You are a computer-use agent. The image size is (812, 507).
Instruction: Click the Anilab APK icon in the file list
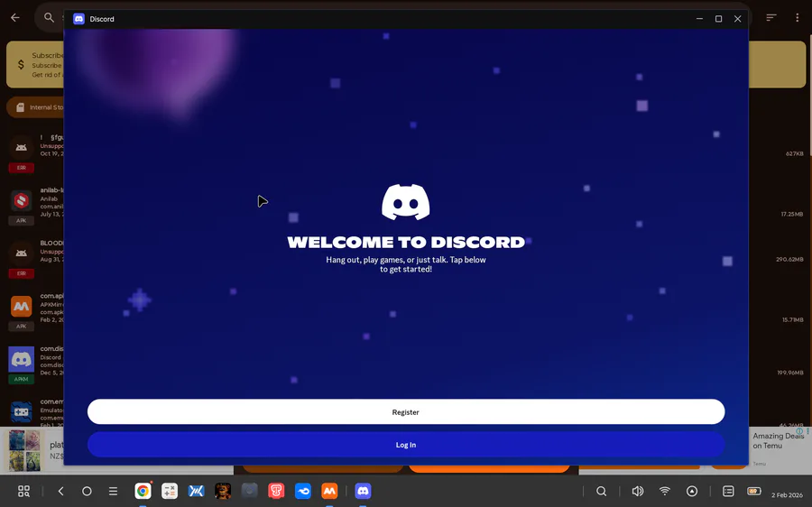point(22,200)
